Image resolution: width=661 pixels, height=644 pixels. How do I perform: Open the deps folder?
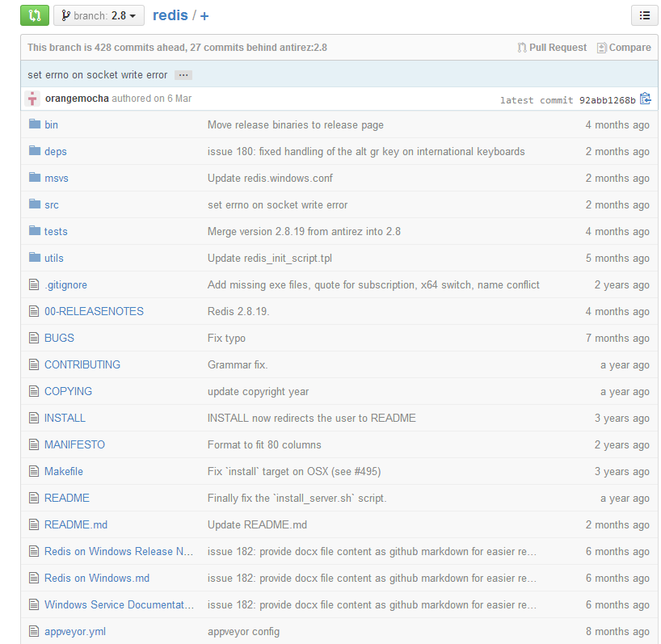56,151
